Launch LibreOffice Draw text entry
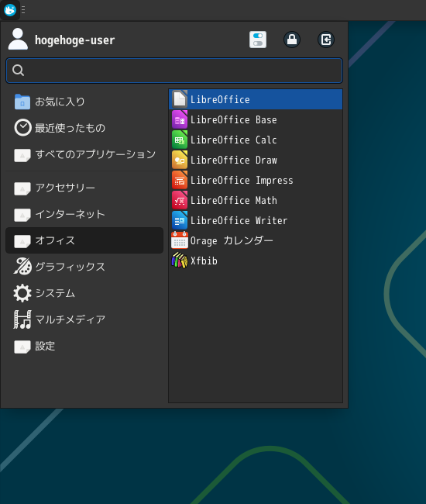Viewport: 426px width, 504px height. click(233, 160)
